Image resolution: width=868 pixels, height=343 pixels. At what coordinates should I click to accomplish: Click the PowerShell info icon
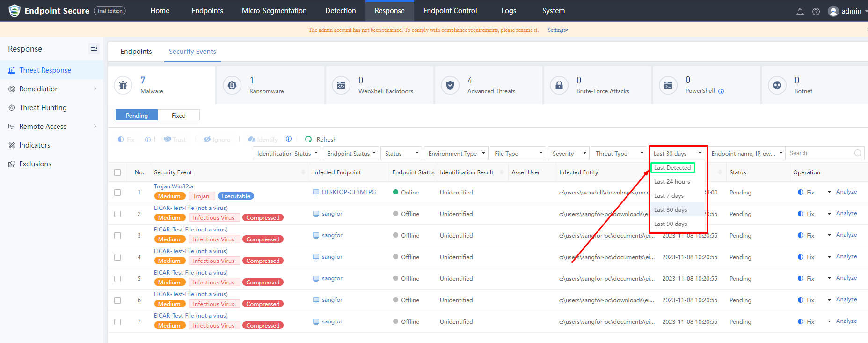coord(721,91)
